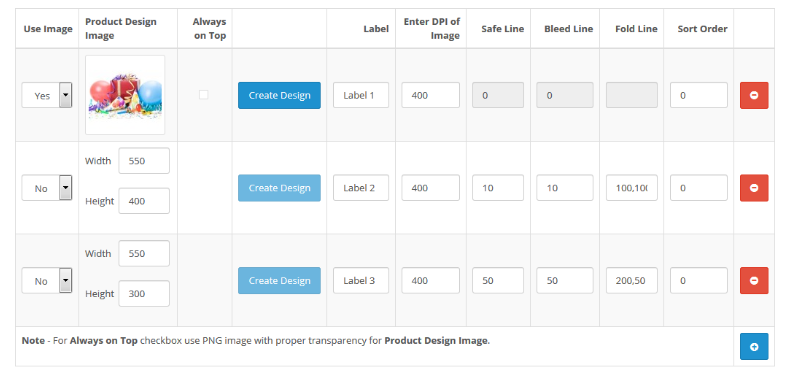Click the Label 1 text field

[361, 95]
